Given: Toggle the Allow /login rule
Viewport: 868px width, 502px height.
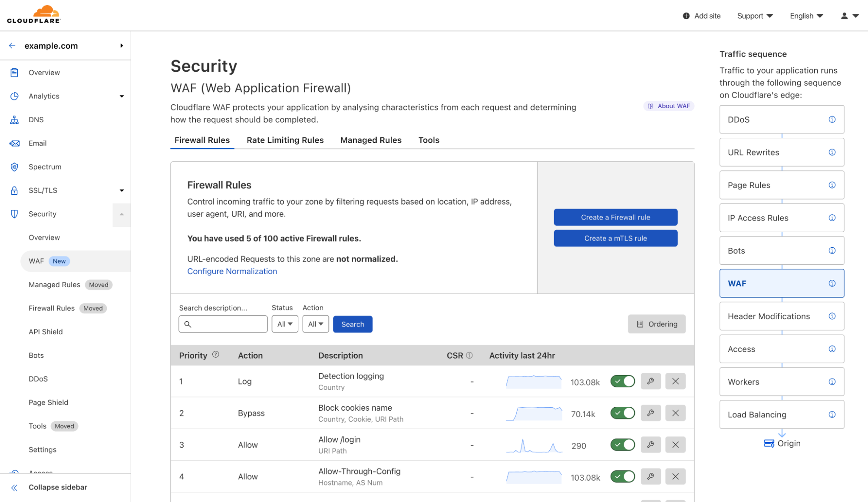Looking at the screenshot, I should [622, 445].
